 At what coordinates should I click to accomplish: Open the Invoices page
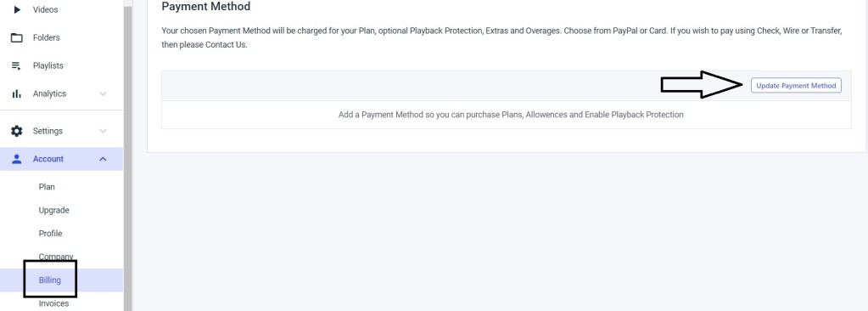tap(53, 303)
